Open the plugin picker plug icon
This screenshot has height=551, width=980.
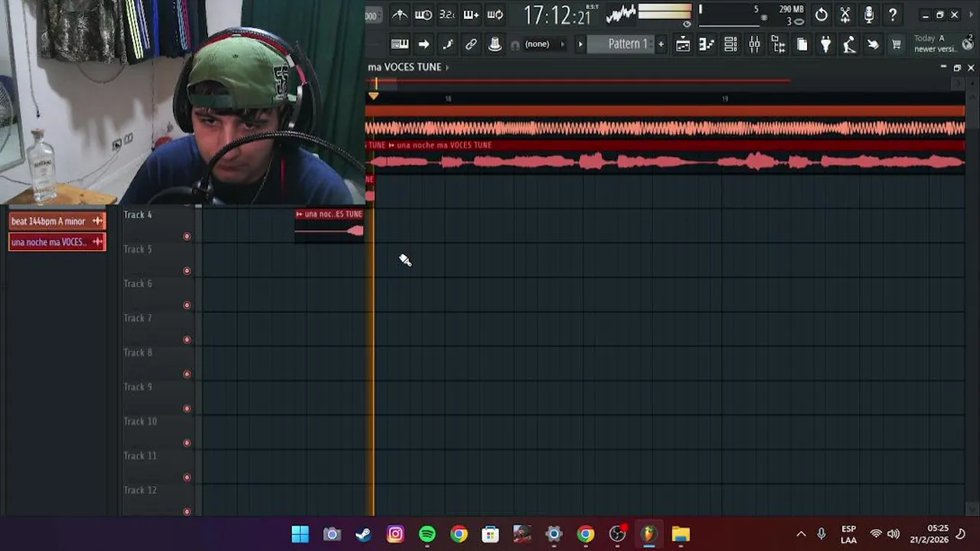tap(825, 44)
